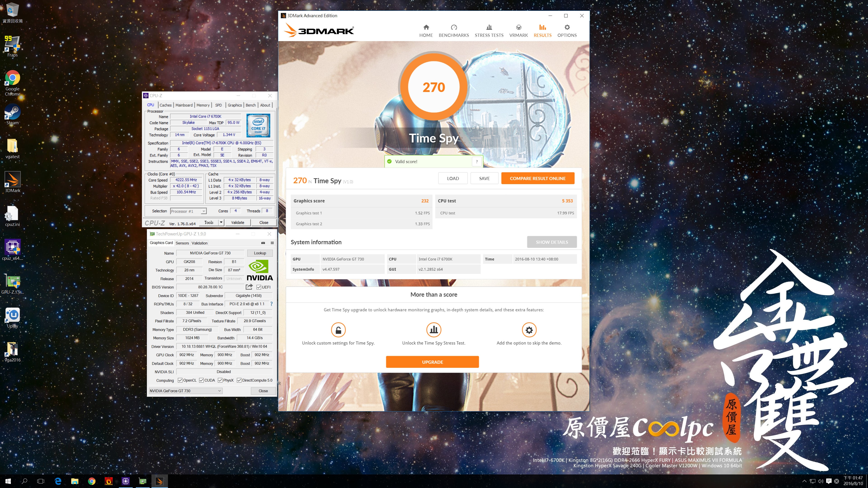This screenshot has width=868, height=488.
Task: Click CPU-Z Name field Intel Core i7 6700K
Action: [x=205, y=117]
